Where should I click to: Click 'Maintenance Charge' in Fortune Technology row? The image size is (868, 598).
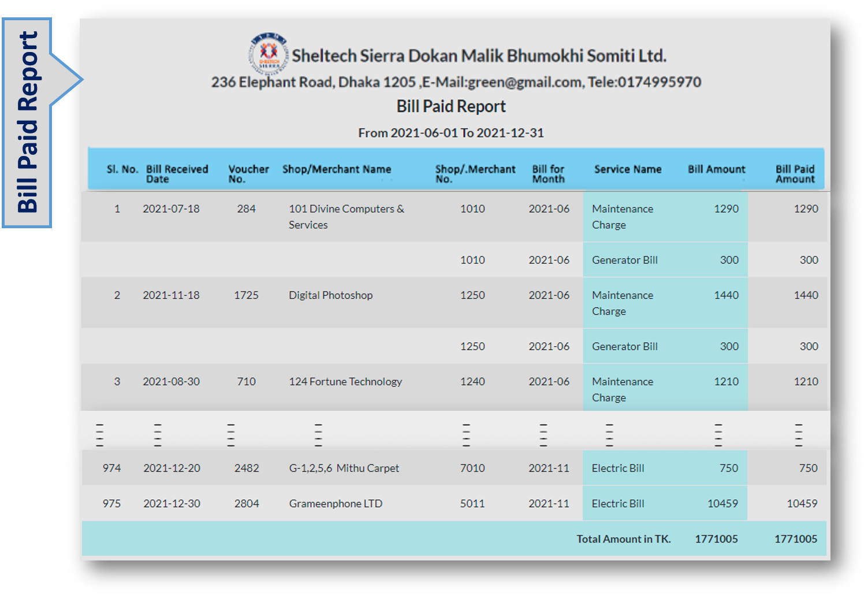623,389
